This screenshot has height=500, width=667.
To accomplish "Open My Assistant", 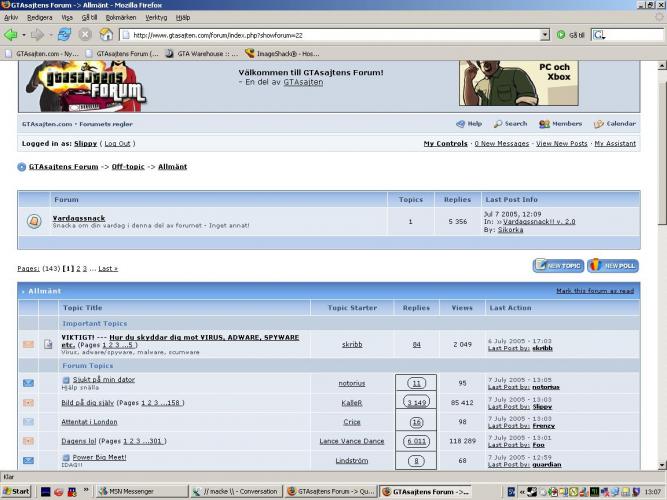I will pos(615,144).
